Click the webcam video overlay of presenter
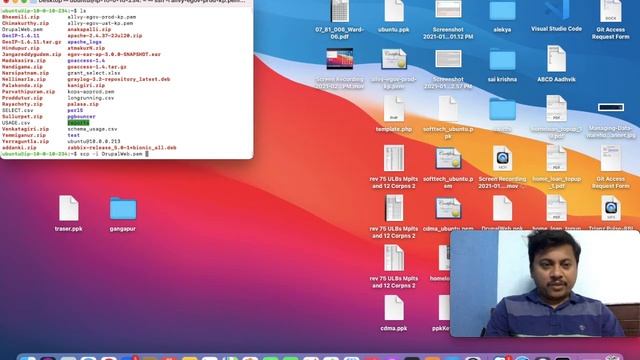 (545, 284)
